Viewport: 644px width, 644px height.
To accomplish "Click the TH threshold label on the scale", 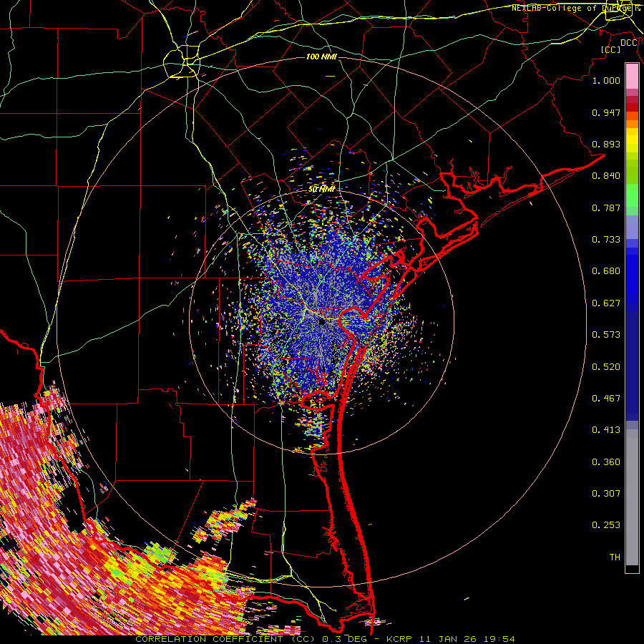I will pos(615,557).
